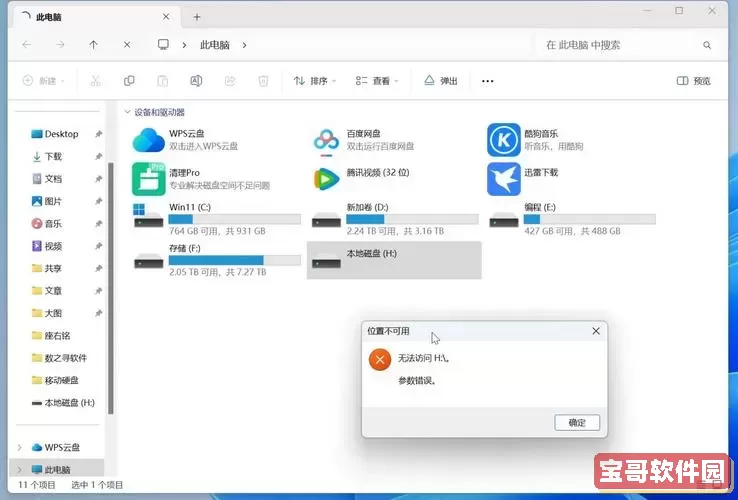
Task: Open 数之寻软件 folder in the sidebar
Action: tap(61, 358)
